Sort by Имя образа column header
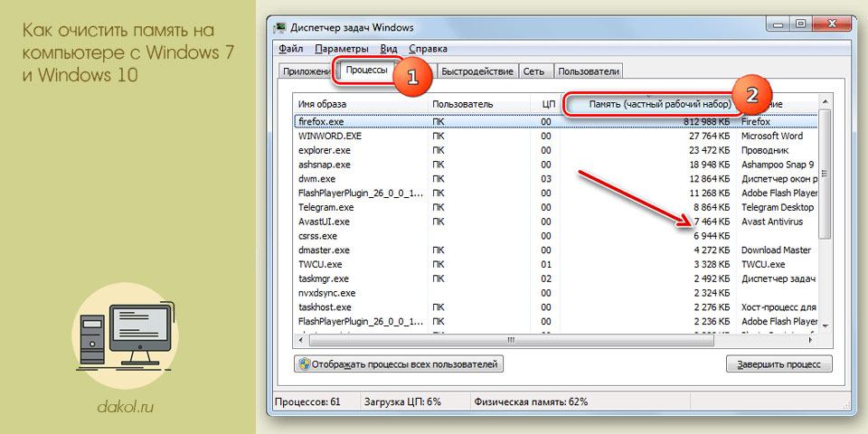Screen dimensions: 868x434 click(361, 104)
